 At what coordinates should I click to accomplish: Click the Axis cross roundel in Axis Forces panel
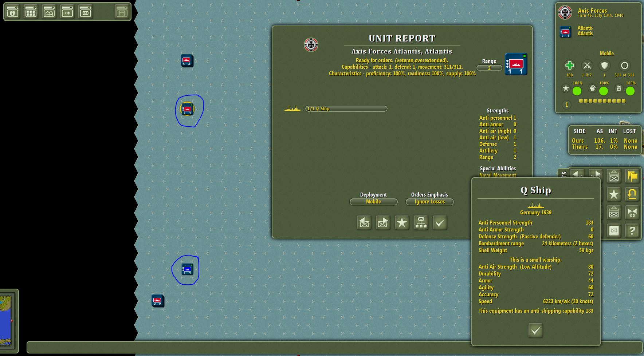565,12
